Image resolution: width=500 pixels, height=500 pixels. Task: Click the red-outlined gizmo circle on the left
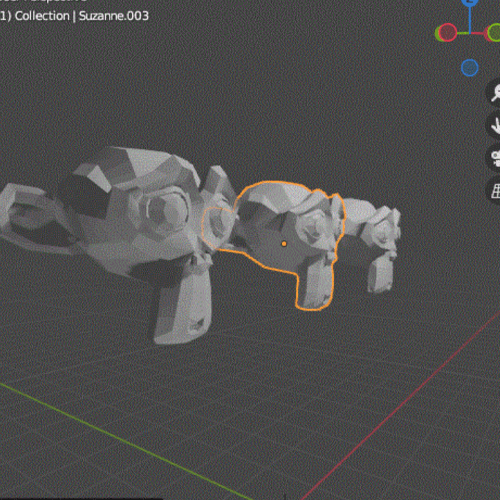pos(447,33)
